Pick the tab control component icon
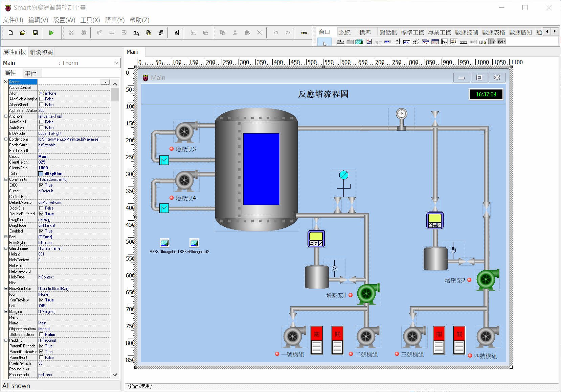561x392 pixels. click(340, 42)
